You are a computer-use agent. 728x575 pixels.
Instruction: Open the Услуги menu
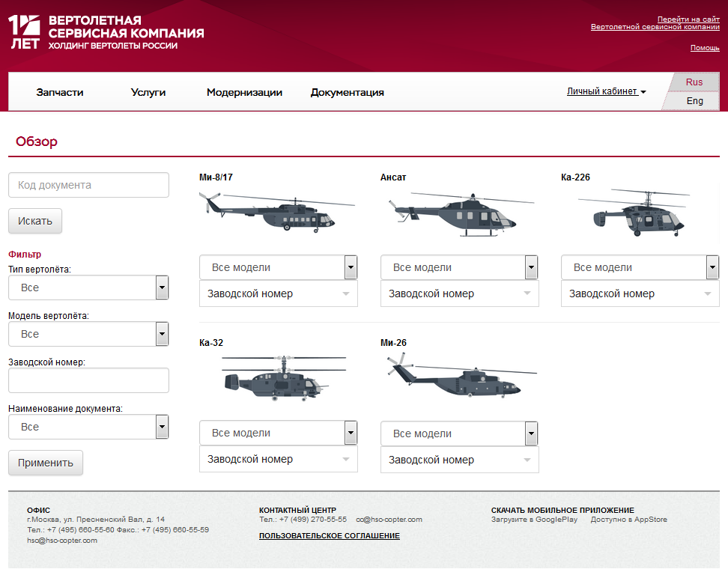(148, 92)
